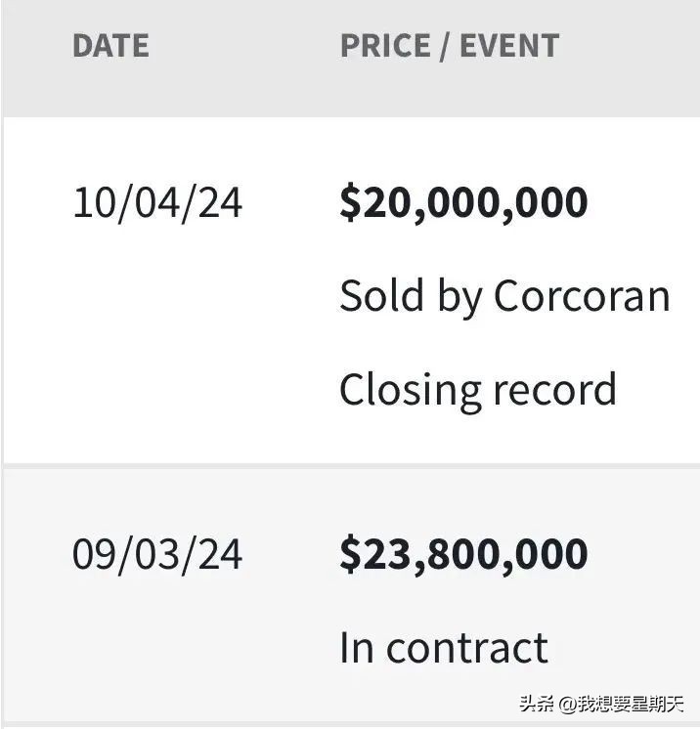The height and width of the screenshot is (729, 700).
Task: Click the word Closing
Action: click(408, 390)
